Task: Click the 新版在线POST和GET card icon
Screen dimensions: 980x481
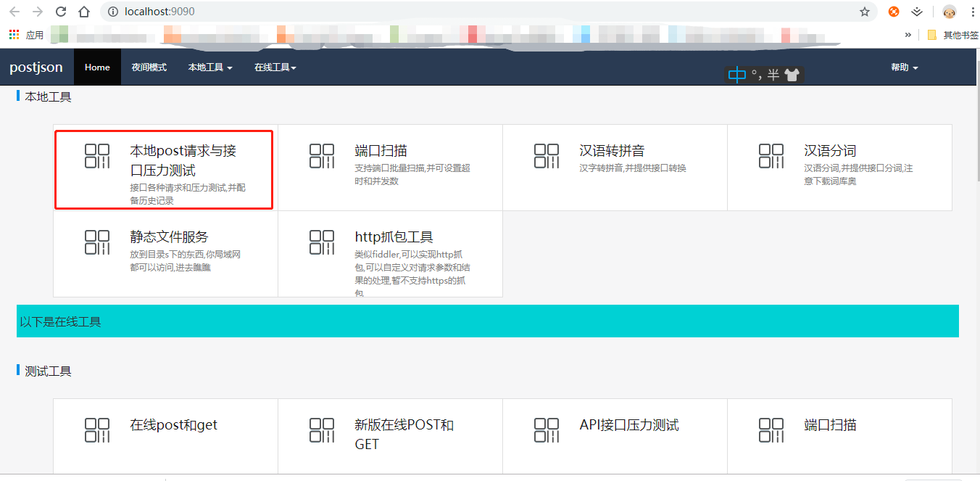Action: point(322,430)
